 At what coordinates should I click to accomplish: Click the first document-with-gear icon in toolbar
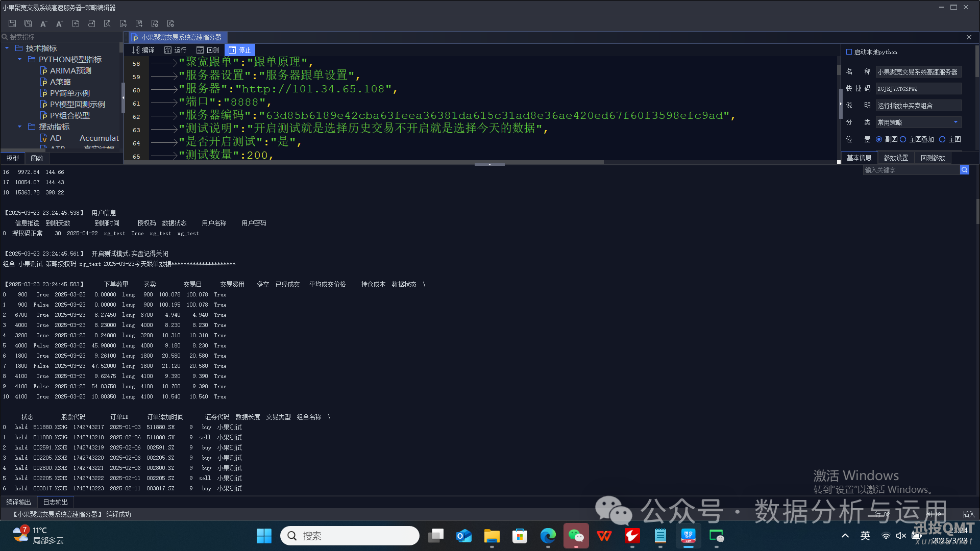[155, 23]
